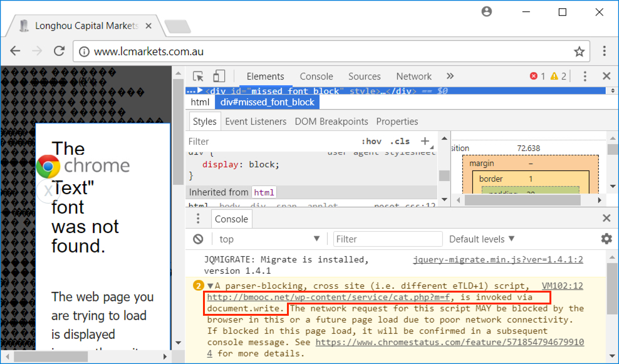Open the Console drawer three-dot menu
This screenshot has width=619, height=364.
click(198, 219)
